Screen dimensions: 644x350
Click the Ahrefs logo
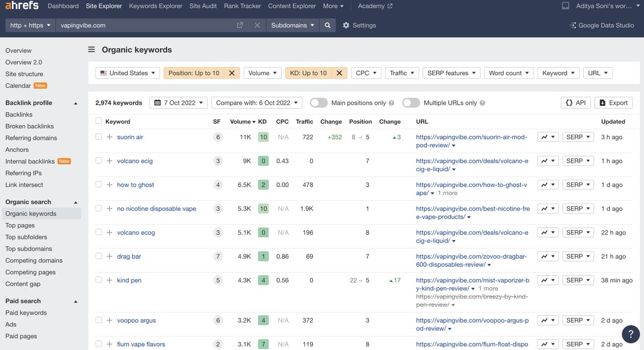[x=21, y=6]
